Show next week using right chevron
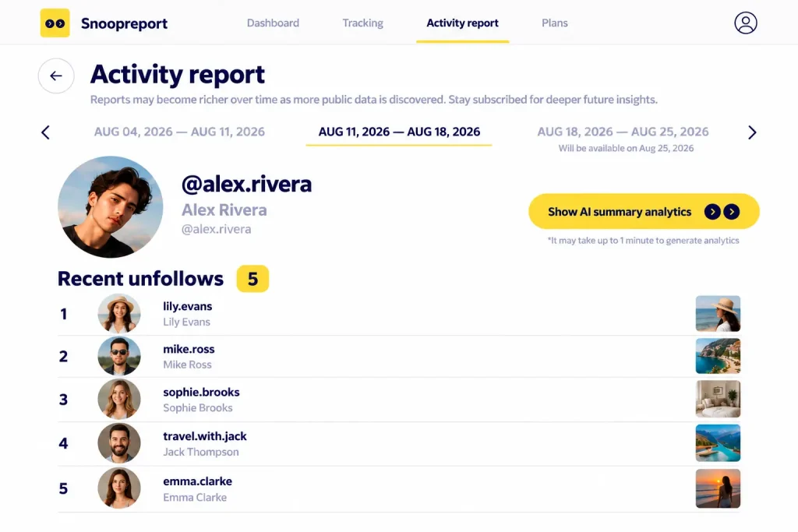The image size is (798, 532). click(752, 132)
